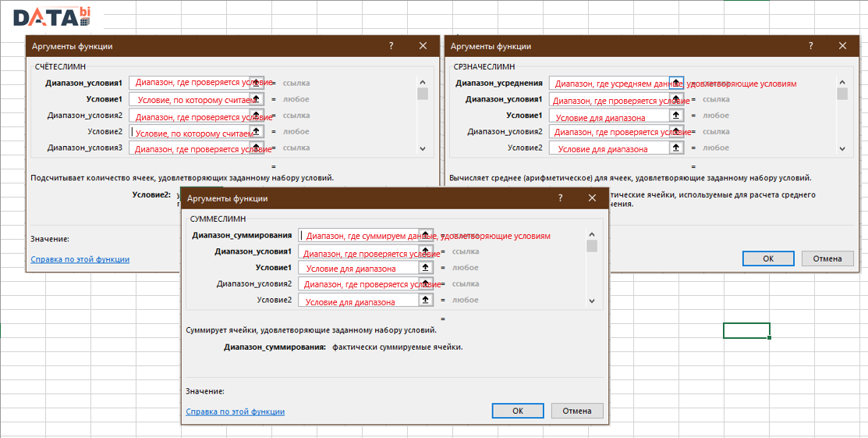868x438 pixels.
Task: Focus the СУММЕСЛИМН Диапазон_условия1 input field
Action: point(358,251)
